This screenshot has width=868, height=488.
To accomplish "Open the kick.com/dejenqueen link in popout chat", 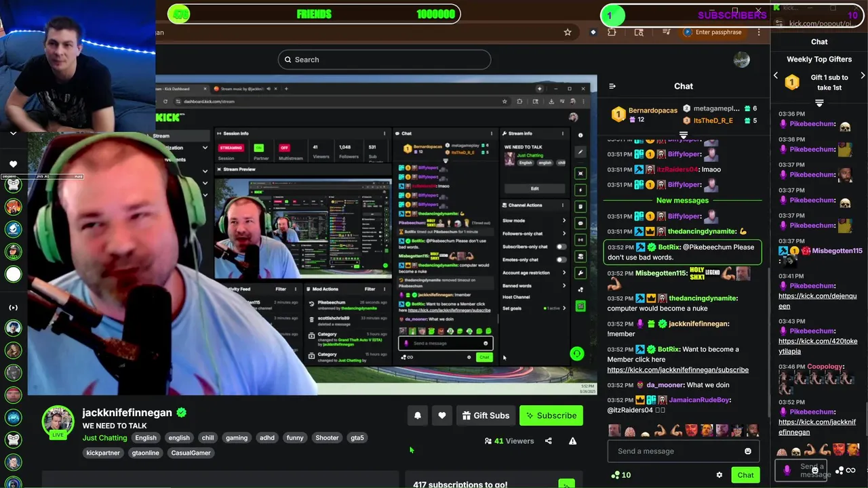I will pos(818,301).
